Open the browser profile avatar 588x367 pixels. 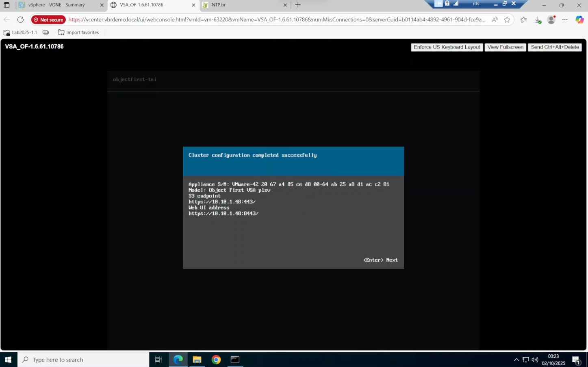pos(551,20)
